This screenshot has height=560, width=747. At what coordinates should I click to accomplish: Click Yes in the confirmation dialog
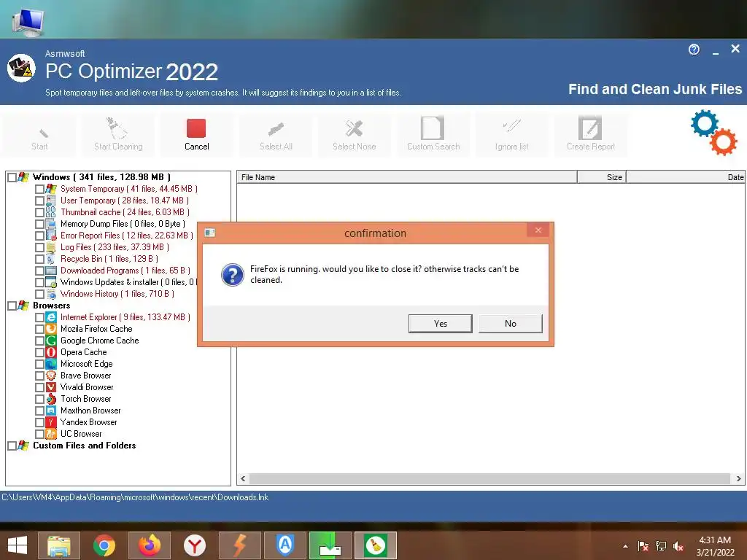pos(440,323)
